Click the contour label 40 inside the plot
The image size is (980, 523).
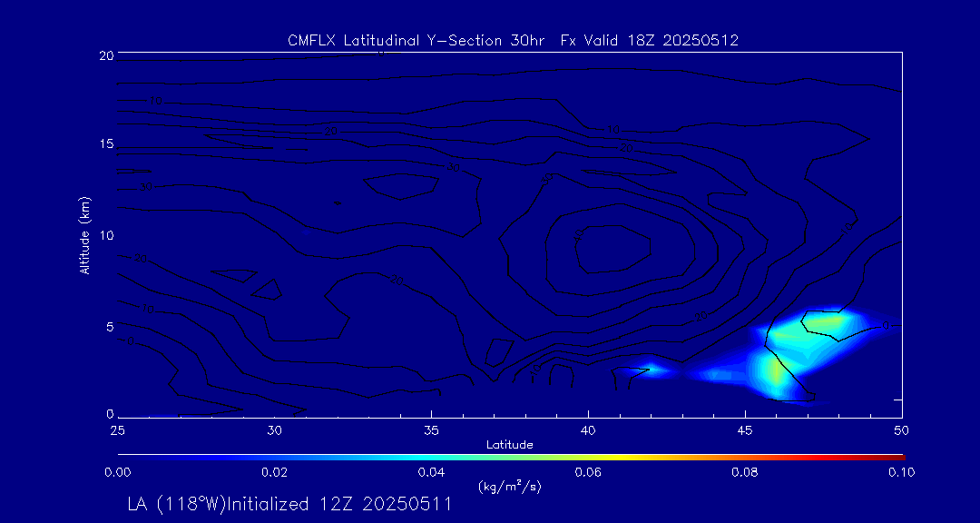[578, 235]
